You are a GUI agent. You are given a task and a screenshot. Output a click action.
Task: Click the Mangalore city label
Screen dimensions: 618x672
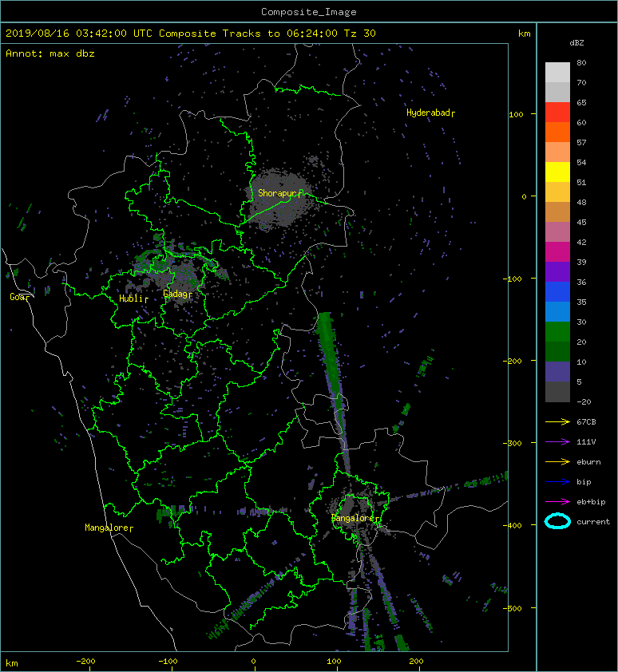[109, 528]
